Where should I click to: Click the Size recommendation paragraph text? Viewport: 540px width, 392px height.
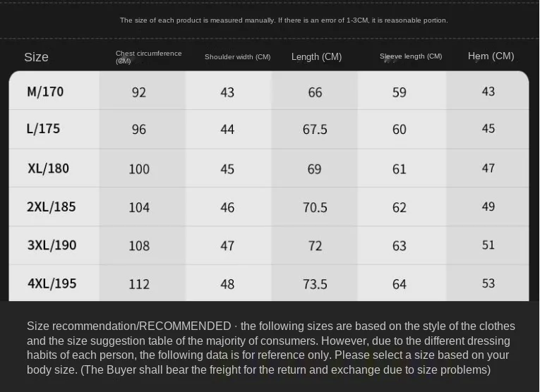(270, 348)
